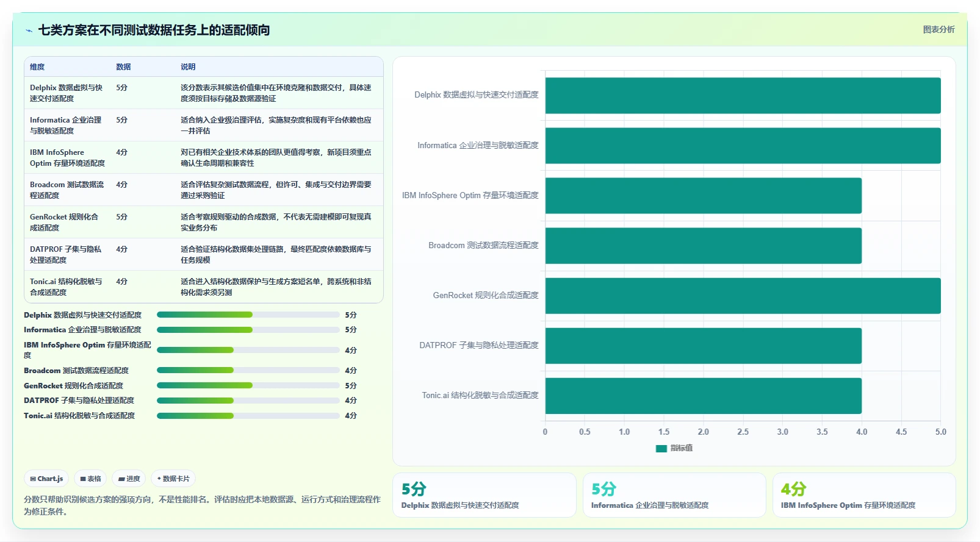This screenshot has width=980, height=542.
Task: Click the 说明 column header
Action: pos(188,67)
